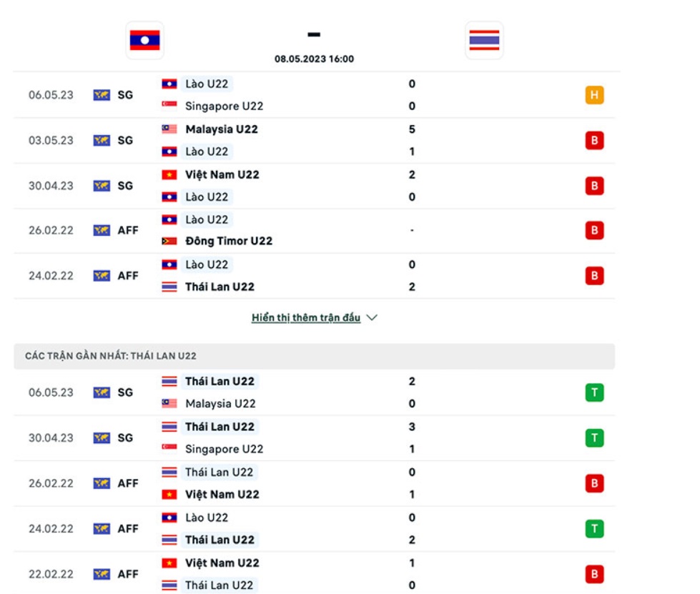Screen dimensions: 700x594
Task: Click the SG tournament label on 06.05.23 Lào match
Action: 125,95
